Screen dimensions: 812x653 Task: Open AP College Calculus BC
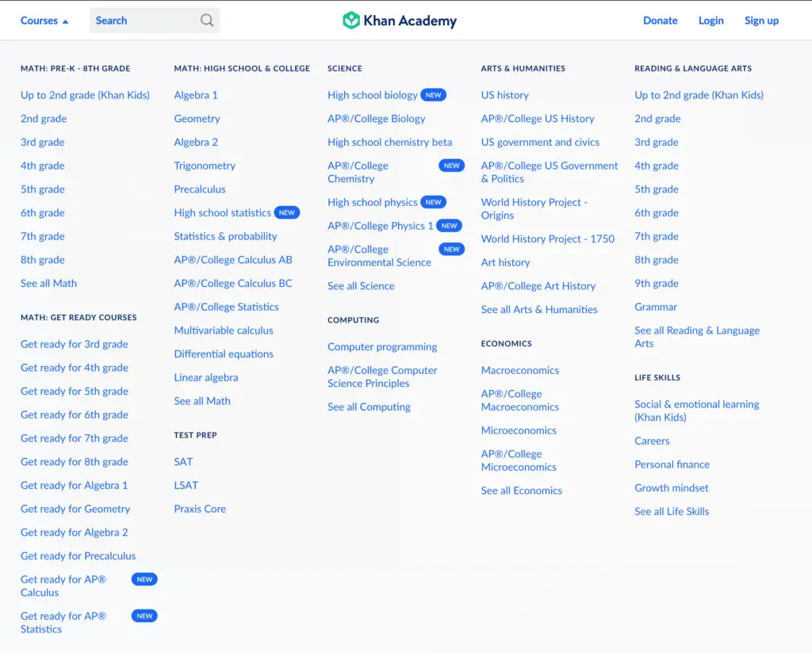(233, 284)
